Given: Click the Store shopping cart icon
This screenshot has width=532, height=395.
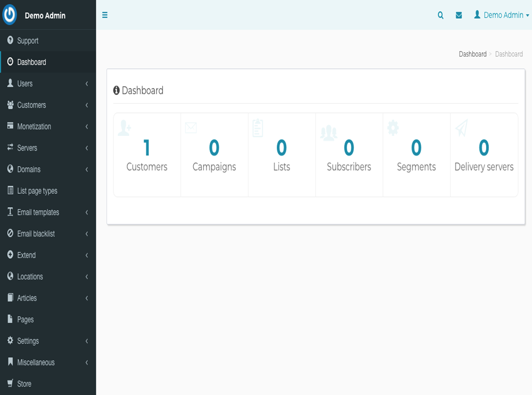Looking at the screenshot, I should [10, 383].
